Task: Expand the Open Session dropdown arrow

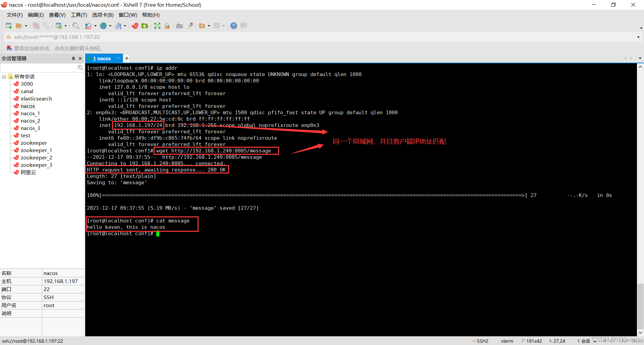Action: tap(26, 26)
